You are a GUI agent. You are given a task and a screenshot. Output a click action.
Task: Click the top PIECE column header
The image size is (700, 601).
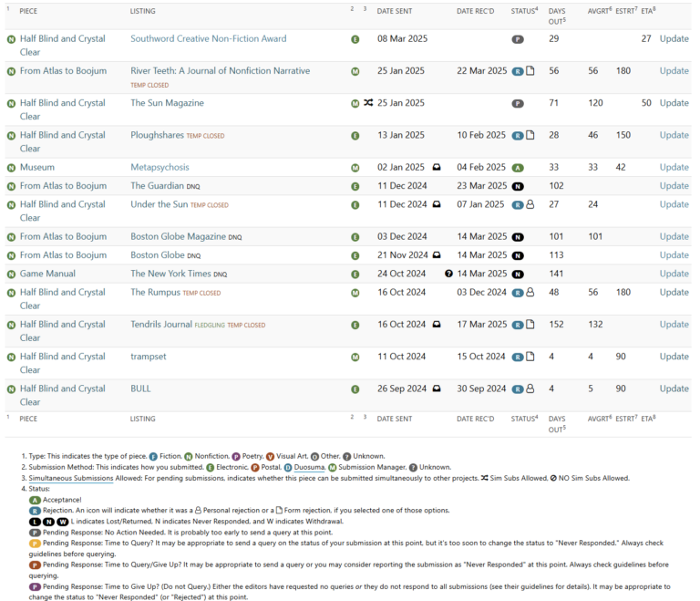pyautogui.click(x=28, y=11)
